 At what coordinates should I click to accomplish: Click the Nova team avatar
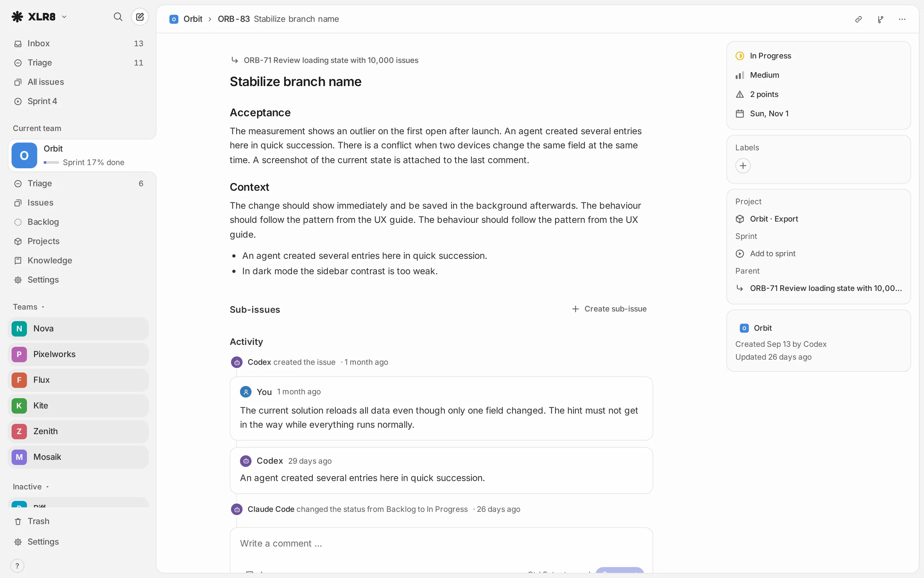pyautogui.click(x=19, y=329)
